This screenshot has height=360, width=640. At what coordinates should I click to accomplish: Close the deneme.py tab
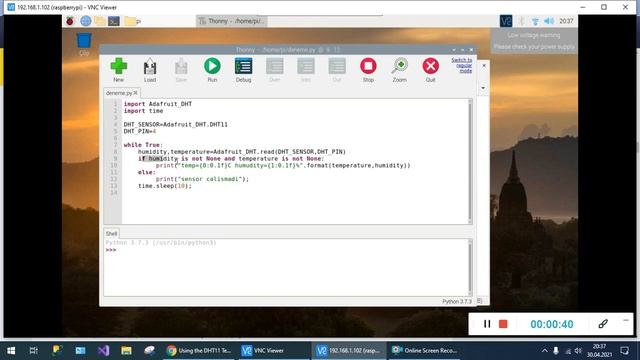[x=136, y=93]
